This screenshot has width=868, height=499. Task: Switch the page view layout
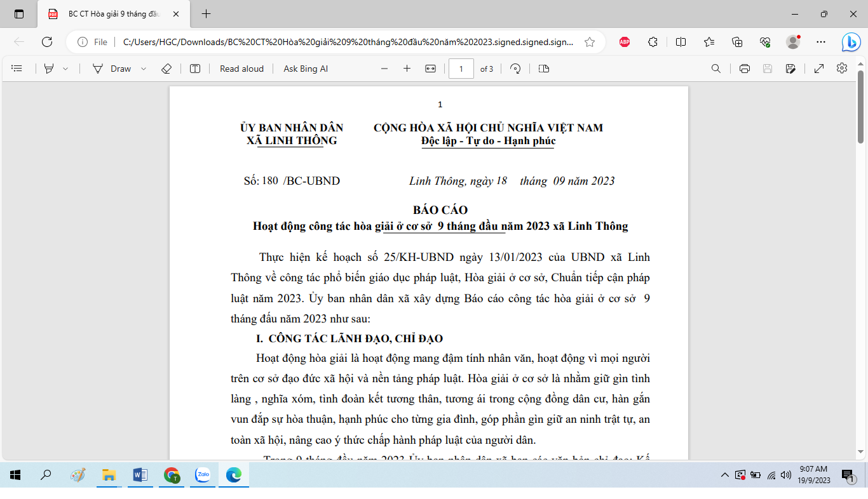point(543,69)
